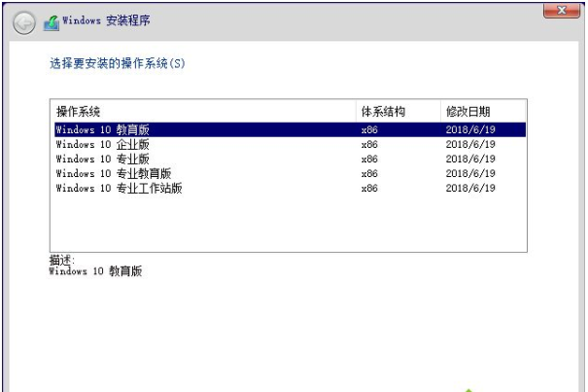Click the Windows 安装程序 window title
Screen dimensions: 588x392
click(106, 20)
